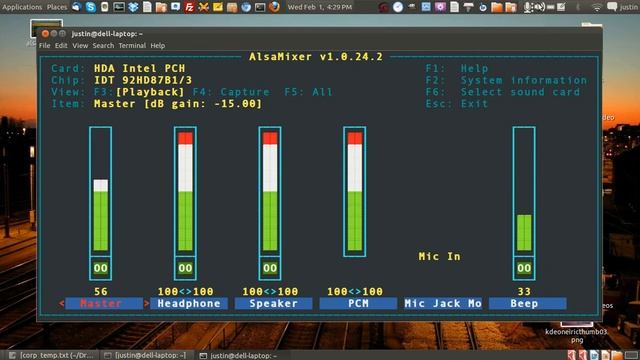Open the crossed orange X launcher icon
640x360 pixels.
click(203, 7)
